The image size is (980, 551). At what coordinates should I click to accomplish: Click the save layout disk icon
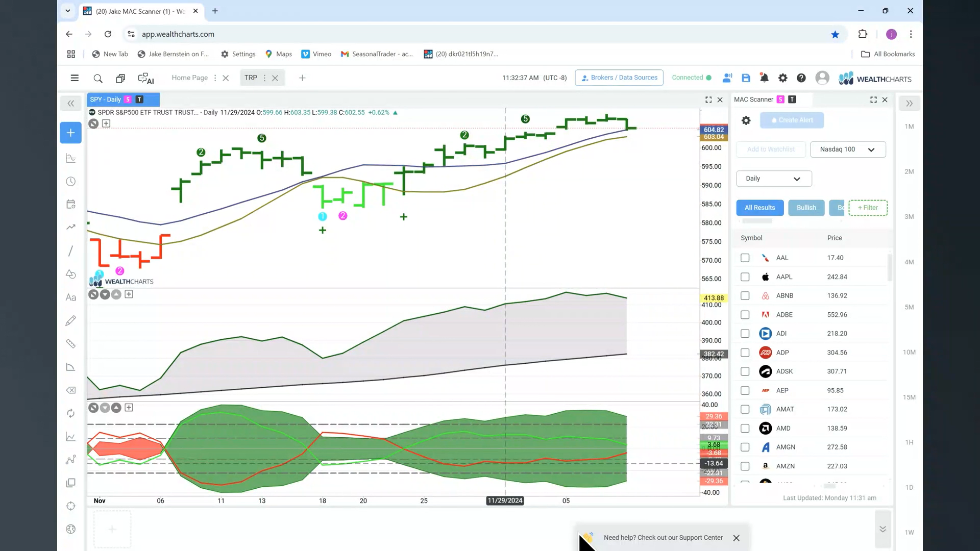pos(746,78)
